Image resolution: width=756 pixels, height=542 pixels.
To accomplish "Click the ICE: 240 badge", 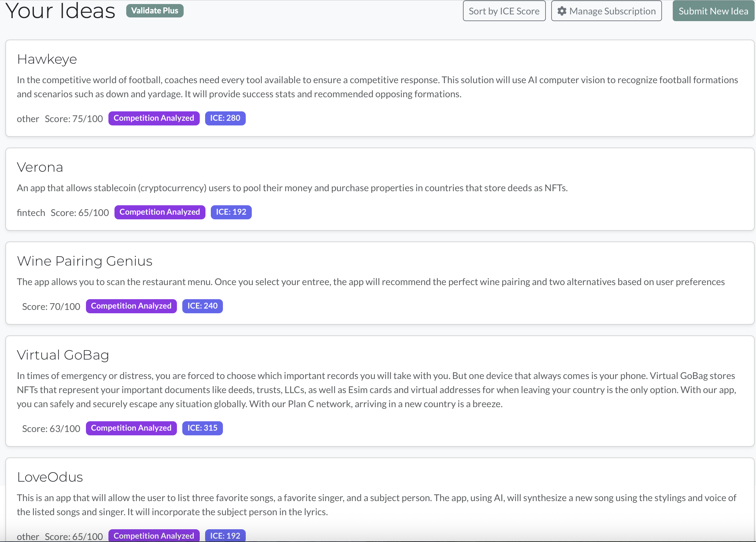I will (202, 306).
